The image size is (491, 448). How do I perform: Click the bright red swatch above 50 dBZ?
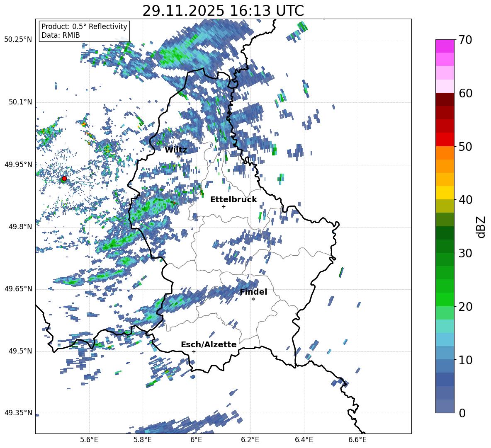tap(445, 140)
